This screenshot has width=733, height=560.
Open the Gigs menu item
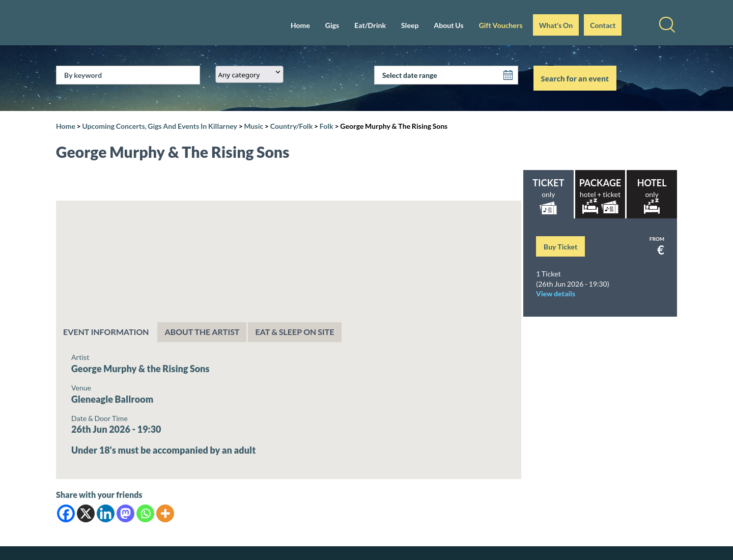pos(332,25)
